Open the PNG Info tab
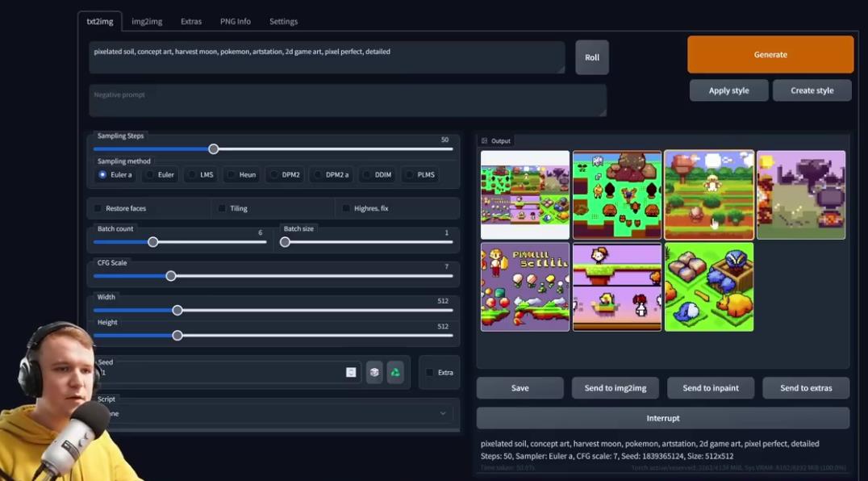The height and width of the screenshot is (481, 868). 236,21
